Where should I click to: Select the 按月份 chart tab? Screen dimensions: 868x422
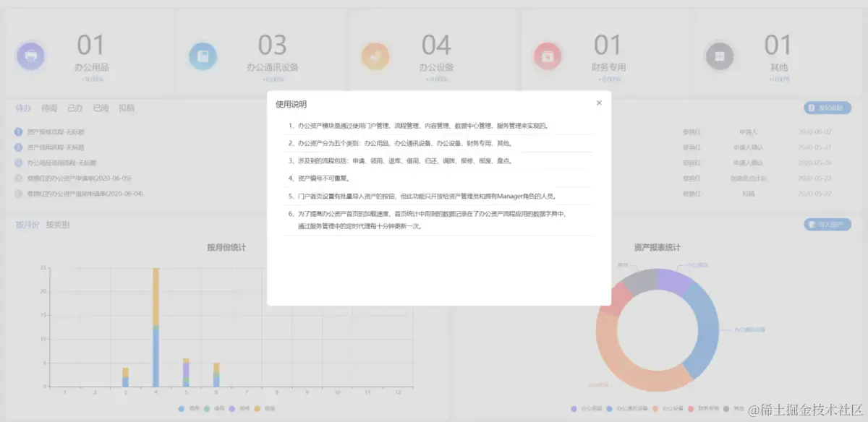point(27,225)
